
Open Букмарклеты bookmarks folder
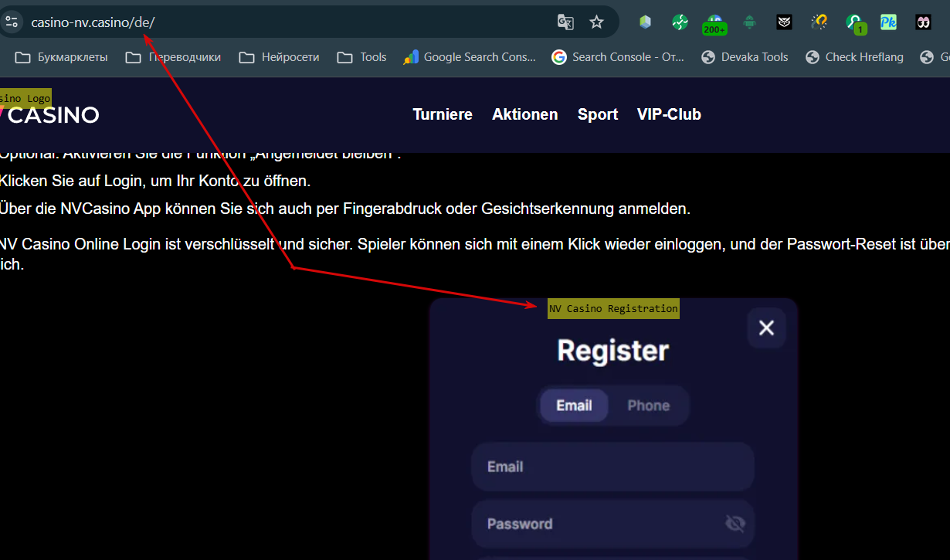click(62, 57)
